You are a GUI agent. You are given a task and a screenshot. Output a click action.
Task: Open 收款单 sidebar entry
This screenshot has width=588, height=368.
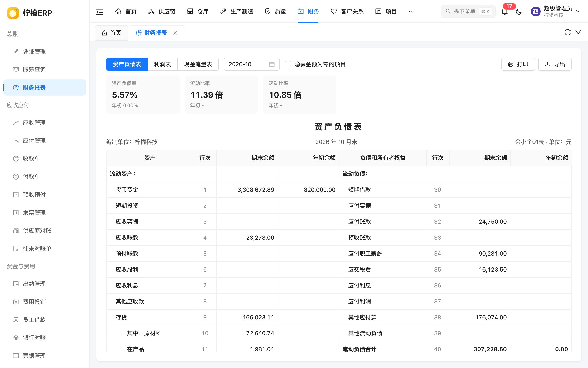45,159
